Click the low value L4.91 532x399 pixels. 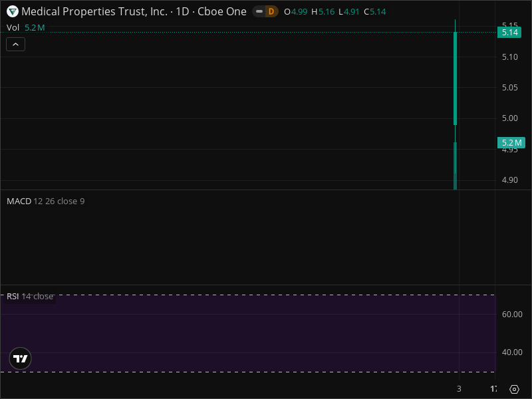click(348, 12)
